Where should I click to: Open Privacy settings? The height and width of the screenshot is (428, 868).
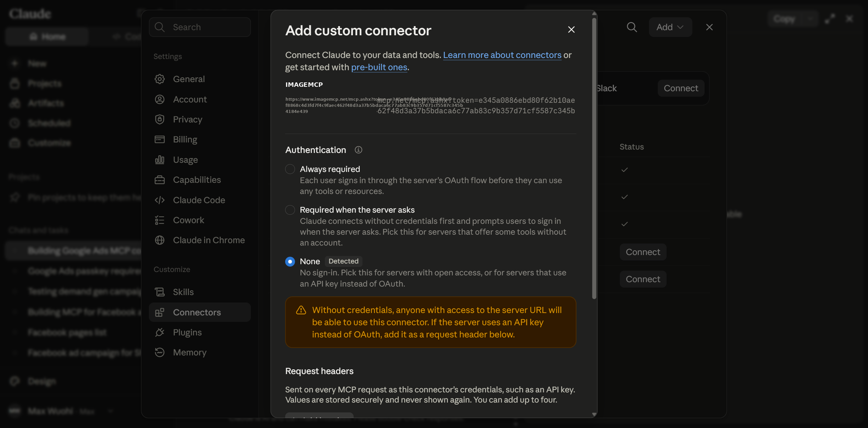(x=200, y=119)
